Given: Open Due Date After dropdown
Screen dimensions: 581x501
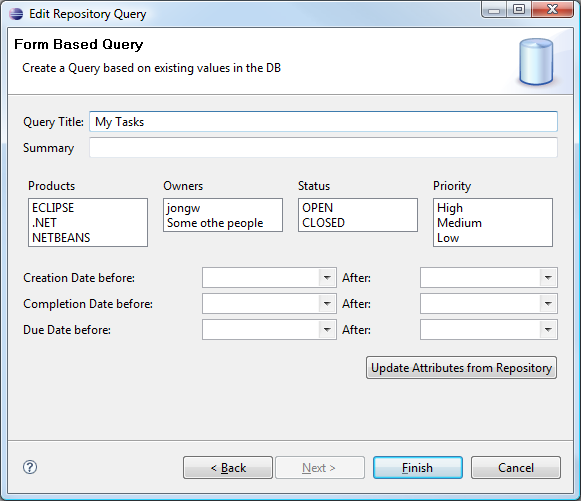Looking at the screenshot, I should pos(548,329).
